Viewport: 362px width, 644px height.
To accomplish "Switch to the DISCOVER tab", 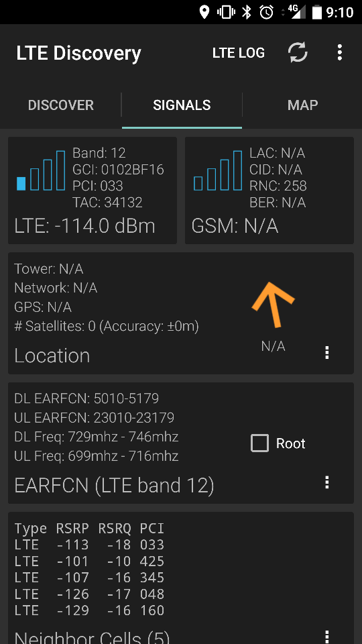I will [x=61, y=105].
